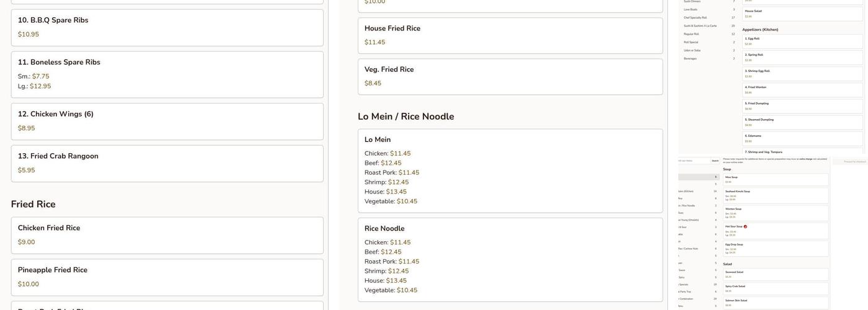Image resolution: width=868 pixels, height=310 pixels.
Task: Click Edamame in the appetizers preview
Action: [802, 138]
